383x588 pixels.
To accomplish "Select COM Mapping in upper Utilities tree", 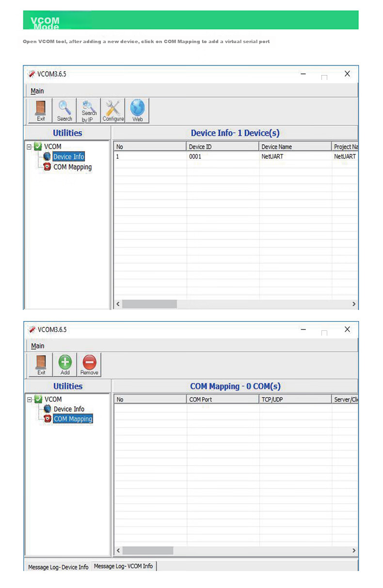I will [72, 167].
